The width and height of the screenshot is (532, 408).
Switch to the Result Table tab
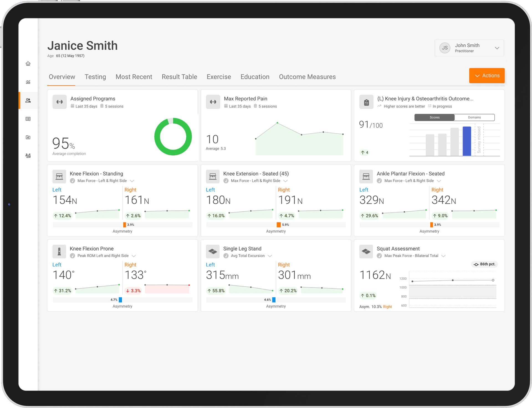click(179, 77)
